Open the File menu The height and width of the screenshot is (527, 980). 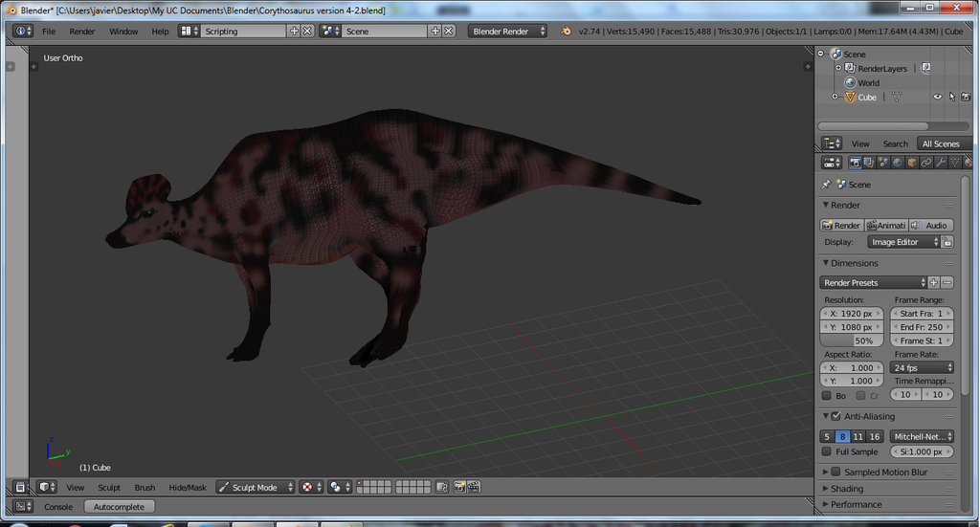(x=49, y=31)
